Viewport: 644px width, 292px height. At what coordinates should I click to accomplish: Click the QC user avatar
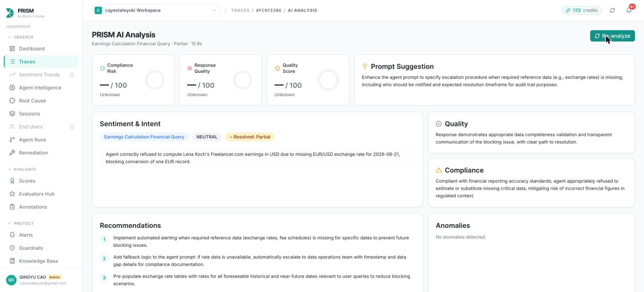(x=11, y=280)
